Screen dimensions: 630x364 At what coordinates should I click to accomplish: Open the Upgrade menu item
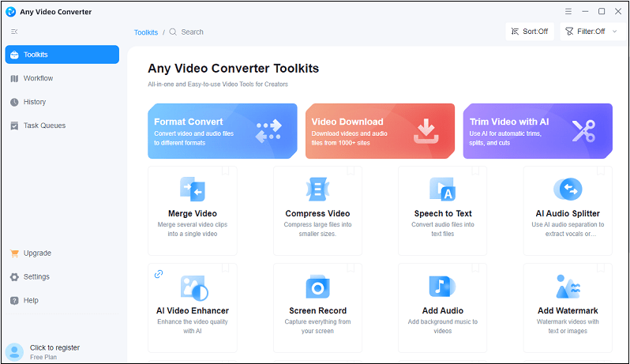pos(62,253)
